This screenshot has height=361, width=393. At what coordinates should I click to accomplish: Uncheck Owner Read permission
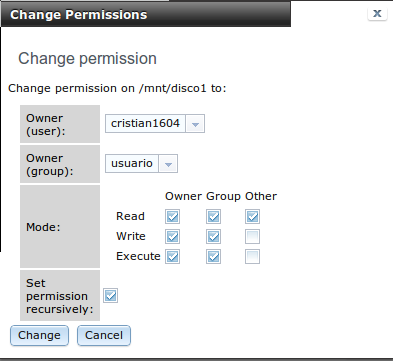(172, 217)
